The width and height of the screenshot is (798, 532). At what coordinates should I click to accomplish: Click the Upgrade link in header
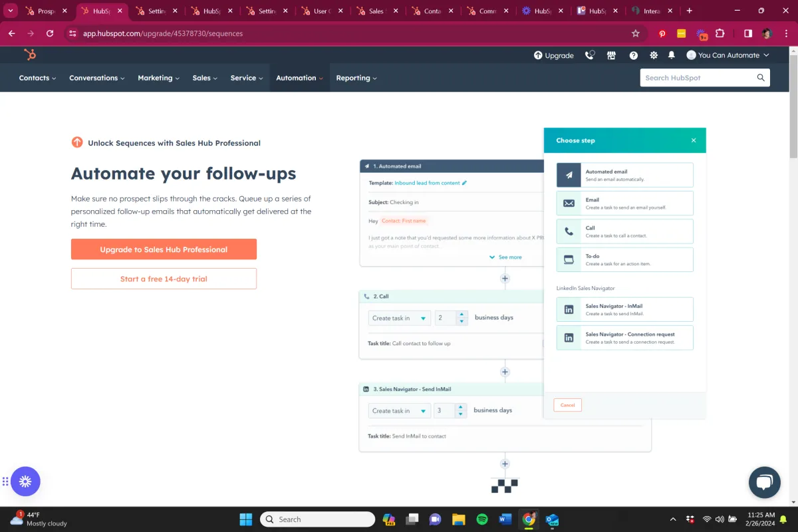pos(554,55)
